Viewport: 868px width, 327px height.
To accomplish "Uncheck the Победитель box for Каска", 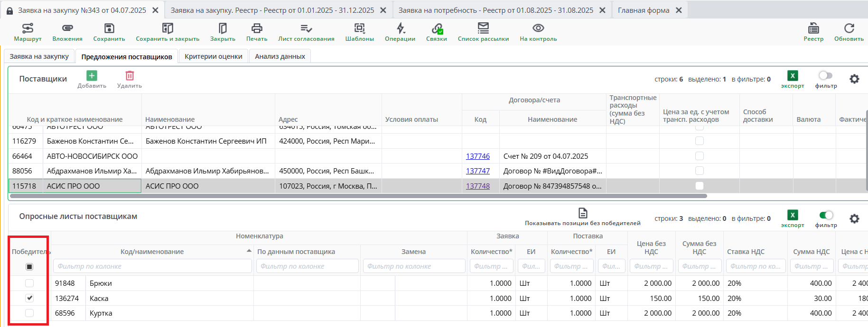I will [x=29, y=298].
